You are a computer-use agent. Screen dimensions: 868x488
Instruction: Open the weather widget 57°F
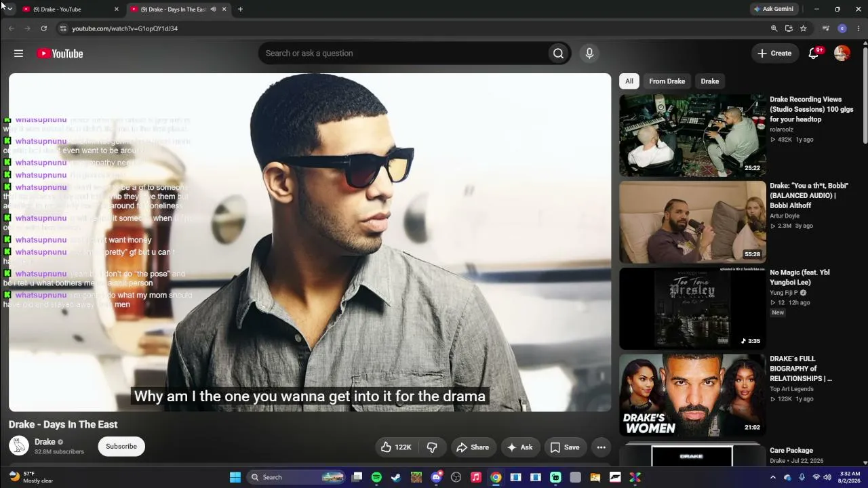tap(31, 477)
